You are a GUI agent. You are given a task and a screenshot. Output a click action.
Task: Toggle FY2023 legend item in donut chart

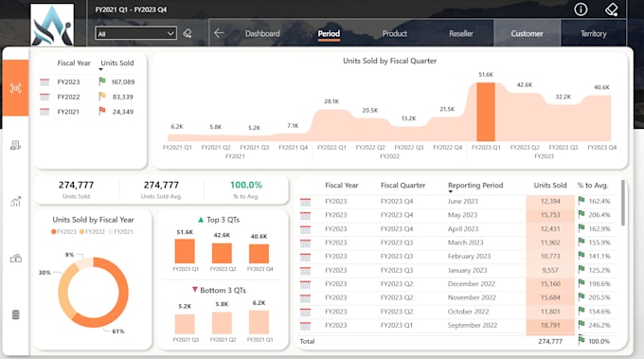(x=63, y=232)
